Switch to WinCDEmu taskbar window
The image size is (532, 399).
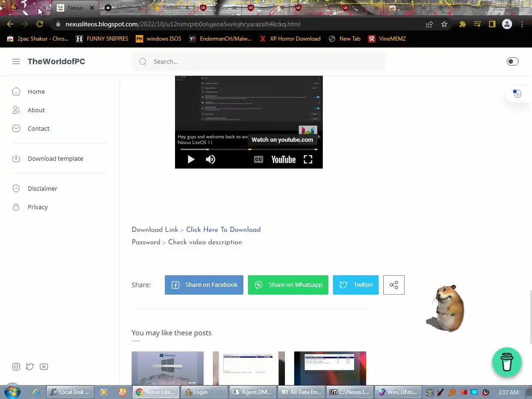coord(399,392)
